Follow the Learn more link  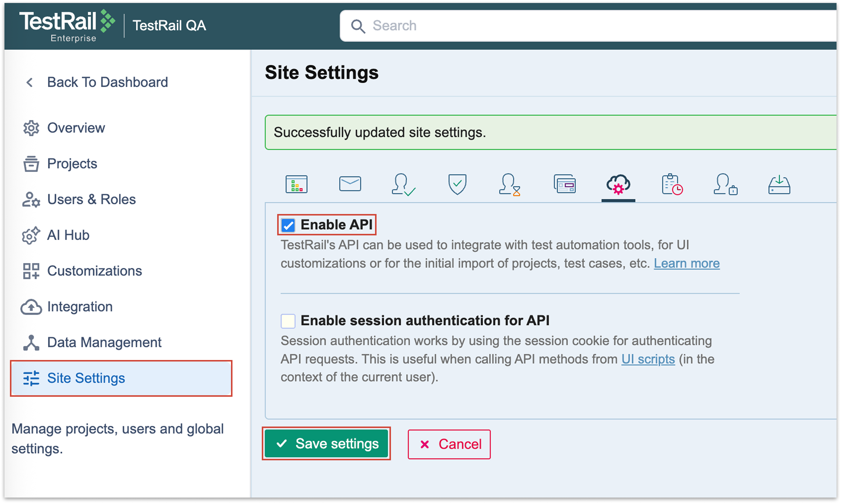tap(687, 264)
